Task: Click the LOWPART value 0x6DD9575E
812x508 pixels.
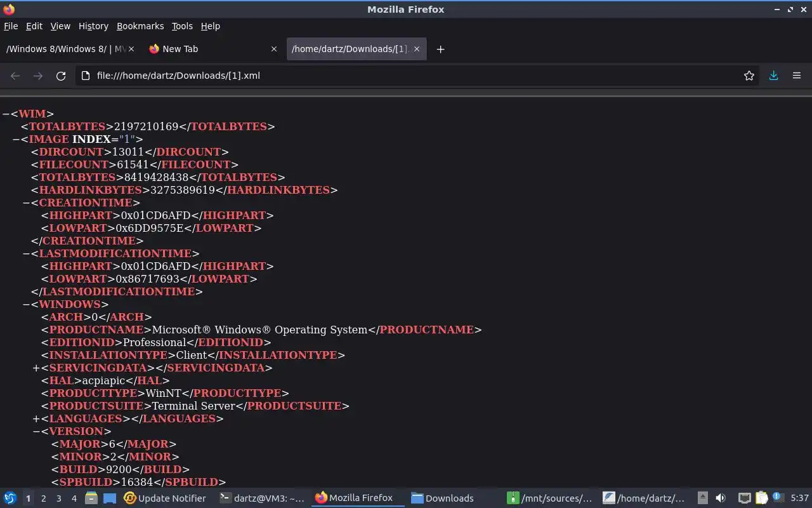Action: (x=149, y=228)
